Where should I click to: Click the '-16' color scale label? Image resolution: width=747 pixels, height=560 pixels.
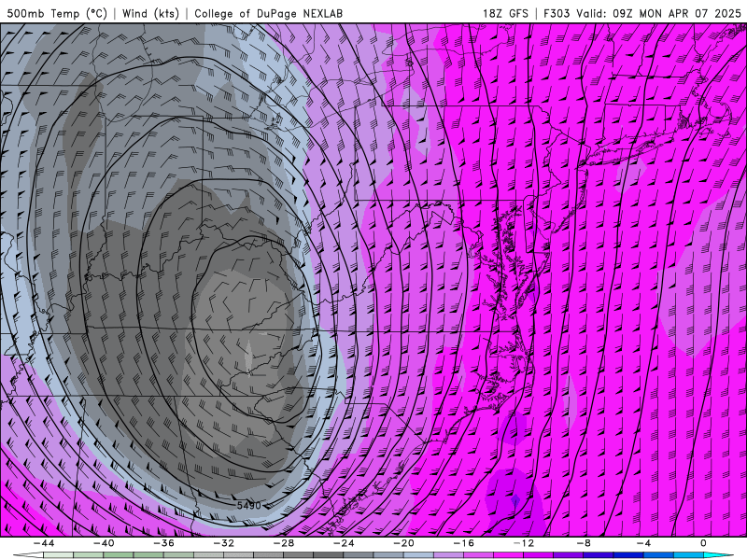pyautogui.click(x=463, y=543)
